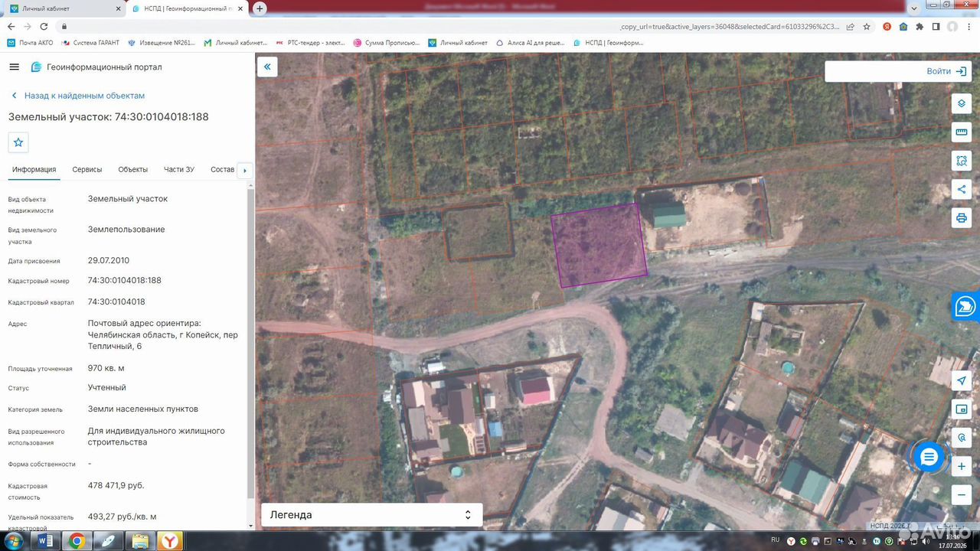Add the land parcel to favorites star
The height and width of the screenshot is (551, 980).
(x=18, y=142)
